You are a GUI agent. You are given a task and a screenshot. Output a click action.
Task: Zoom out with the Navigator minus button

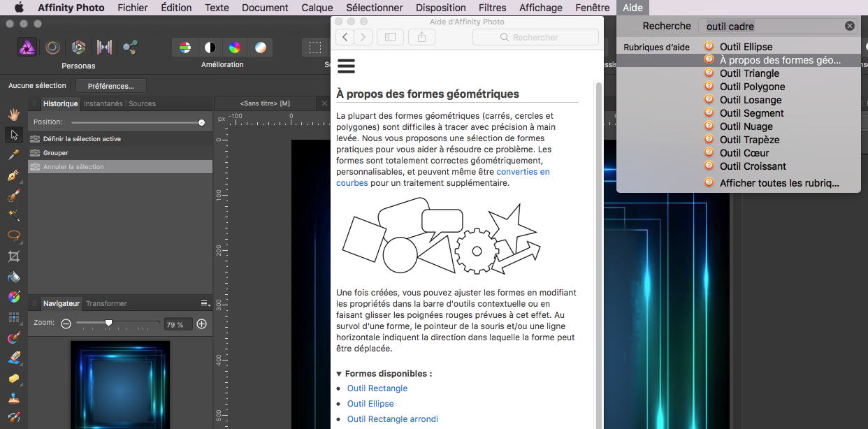click(x=66, y=324)
